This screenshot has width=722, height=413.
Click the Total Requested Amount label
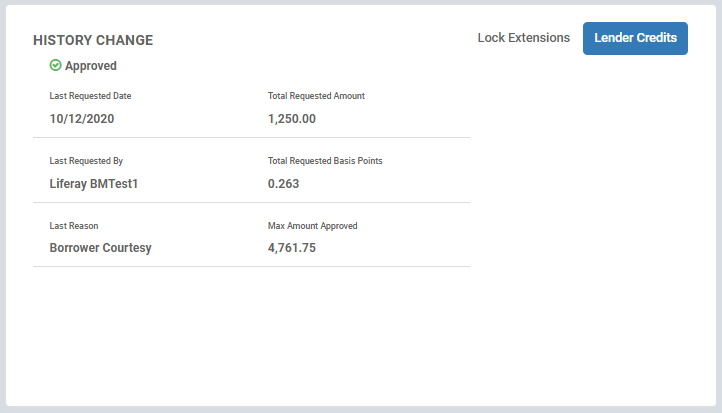316,96
